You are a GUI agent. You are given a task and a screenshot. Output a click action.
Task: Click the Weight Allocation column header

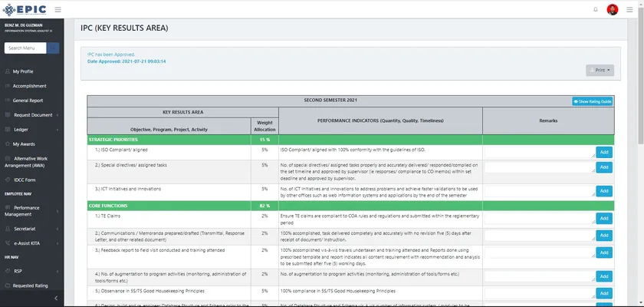click(265, 126)
